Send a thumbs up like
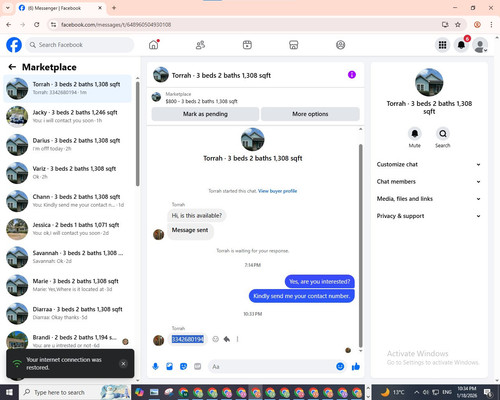 [356, 367]
